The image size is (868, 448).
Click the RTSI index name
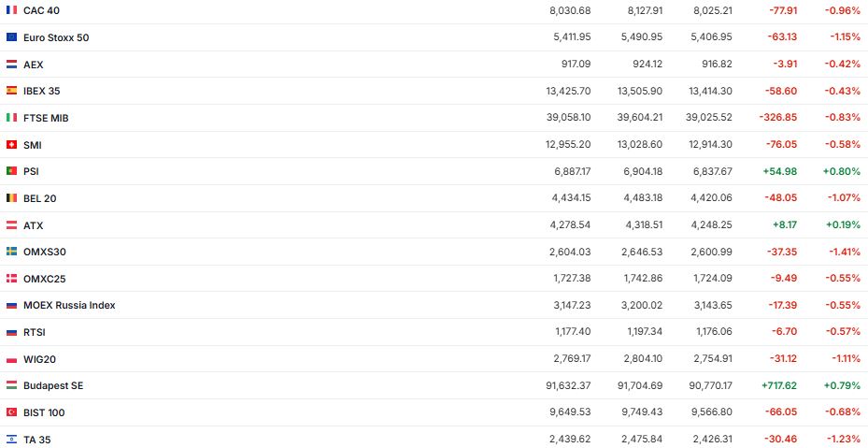tap(35, 332)
